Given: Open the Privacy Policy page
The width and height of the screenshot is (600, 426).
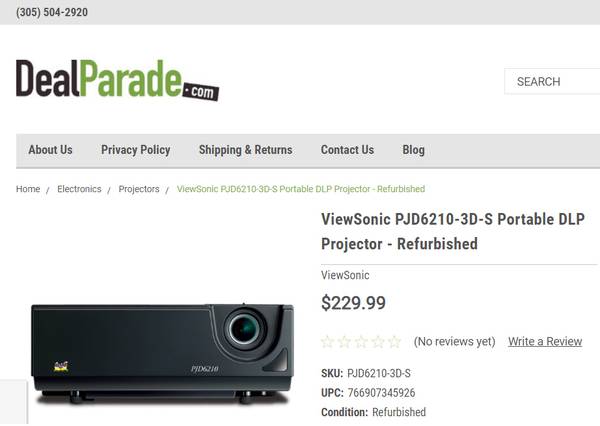Looking at the screenshot, I should (x=135, y=150).
